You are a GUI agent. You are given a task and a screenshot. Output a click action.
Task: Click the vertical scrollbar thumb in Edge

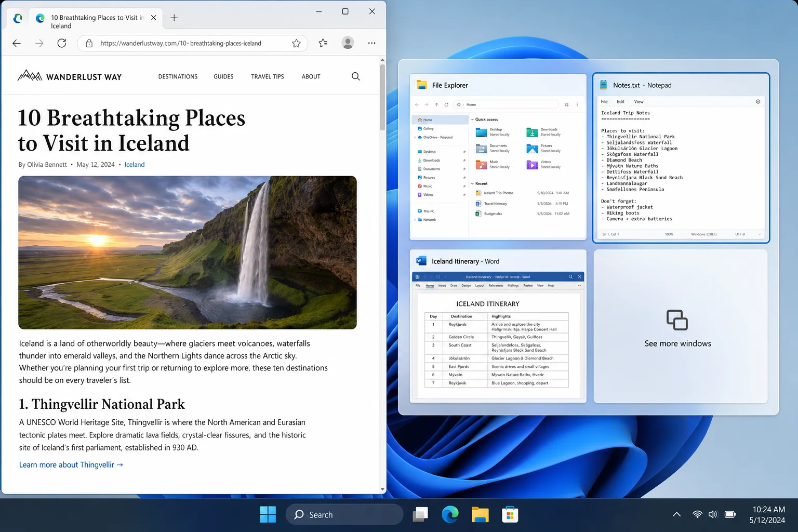pyautogui.click(x=382, y=97)
